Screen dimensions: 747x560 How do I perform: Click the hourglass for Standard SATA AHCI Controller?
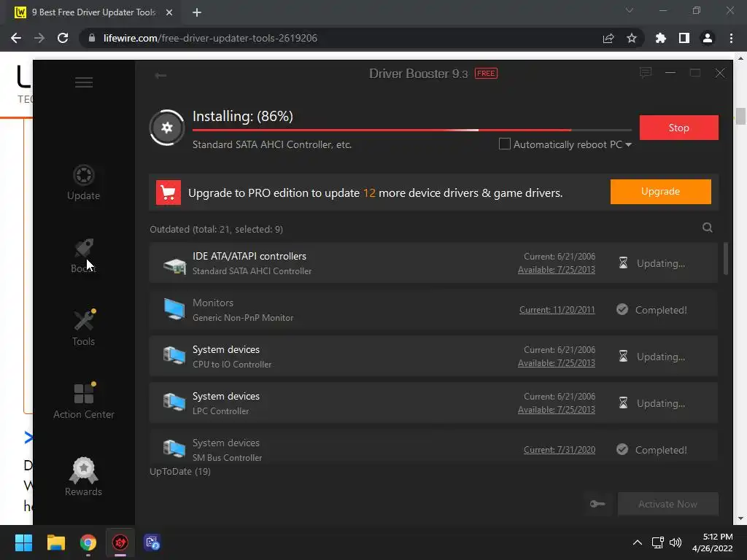coord(623,262)
